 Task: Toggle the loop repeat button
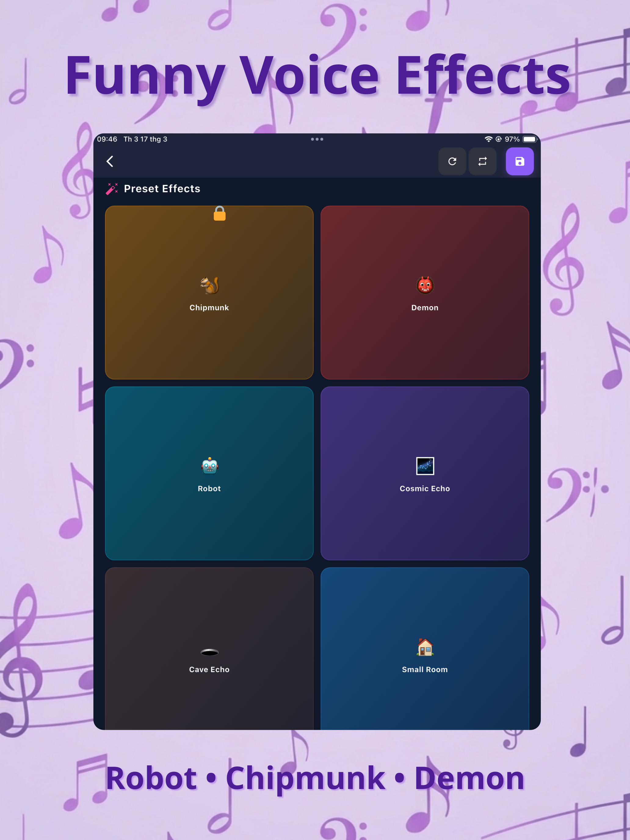(x=482, y=161)
